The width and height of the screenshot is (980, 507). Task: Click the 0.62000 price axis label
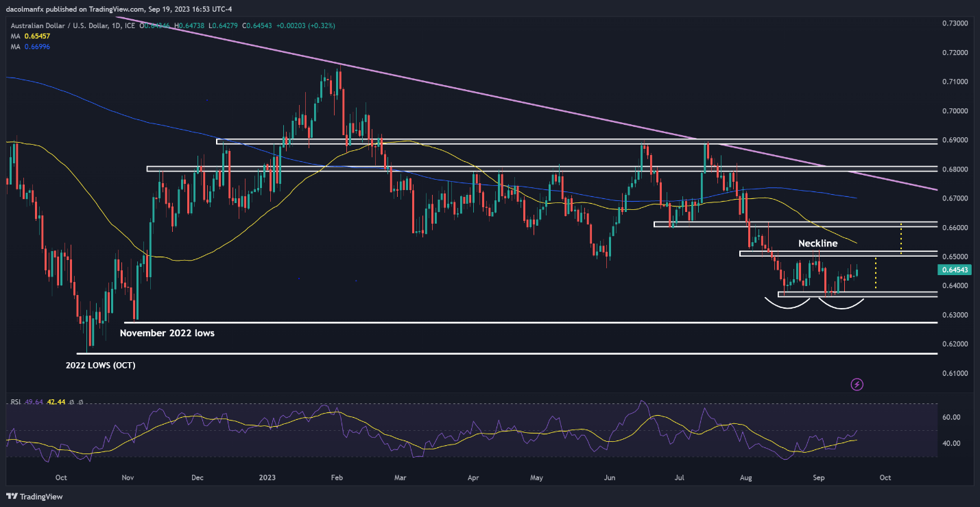(x=955, y=344)
